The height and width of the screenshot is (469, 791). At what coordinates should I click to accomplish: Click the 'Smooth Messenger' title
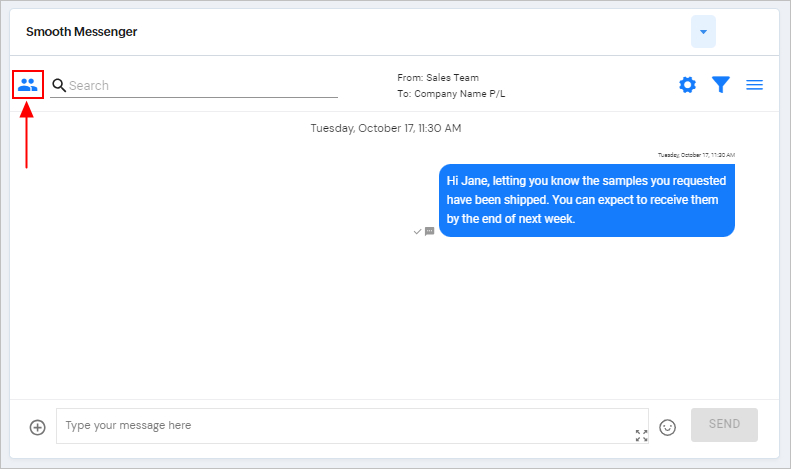point(82,32)
